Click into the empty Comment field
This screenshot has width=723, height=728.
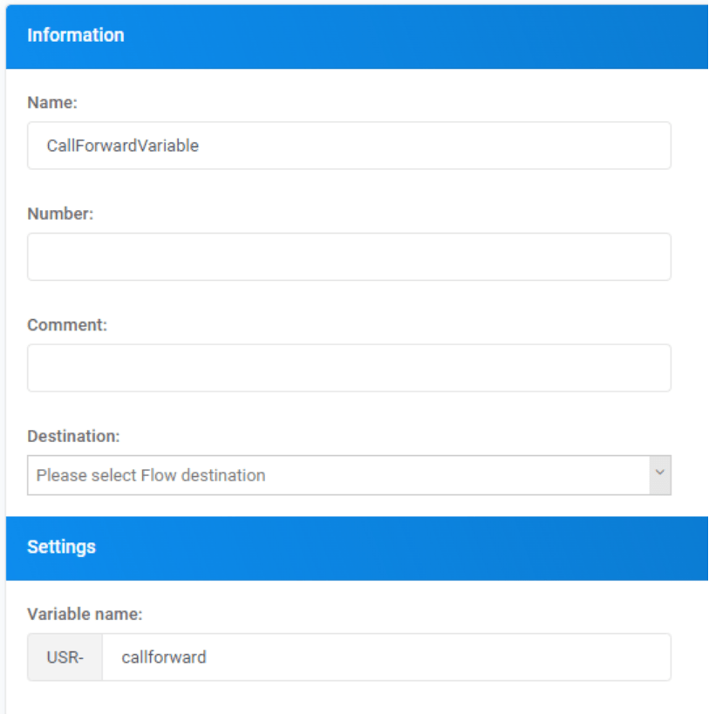tap(349, 367)
